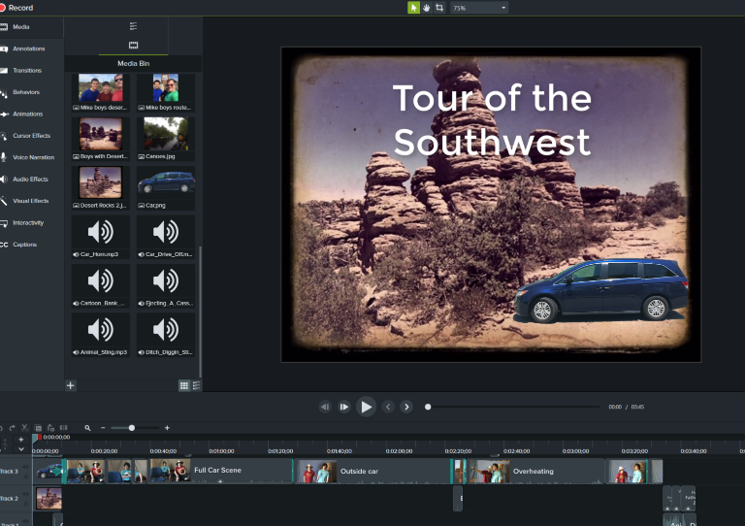
Task: Go to previous frame step-back button
Action: pos(325,407)
